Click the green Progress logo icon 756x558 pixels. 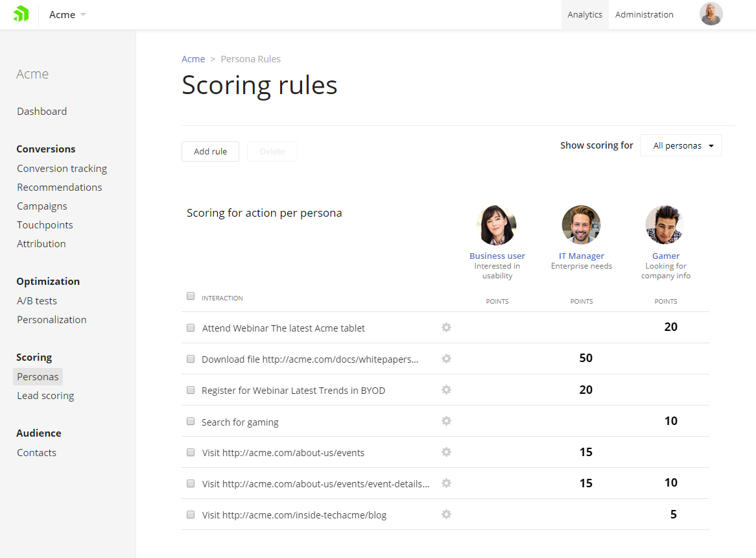tap(21, 14)
